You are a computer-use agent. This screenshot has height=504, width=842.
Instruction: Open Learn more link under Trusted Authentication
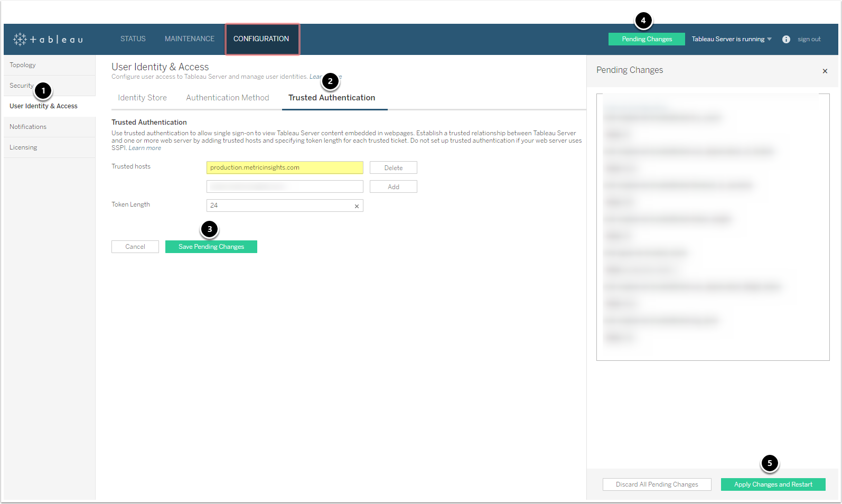[145, 148]
